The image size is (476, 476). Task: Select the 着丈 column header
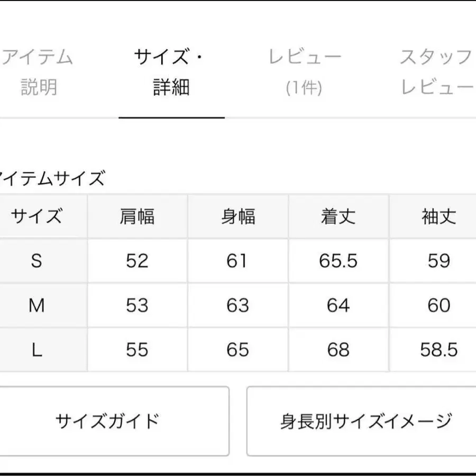(338, 216)
